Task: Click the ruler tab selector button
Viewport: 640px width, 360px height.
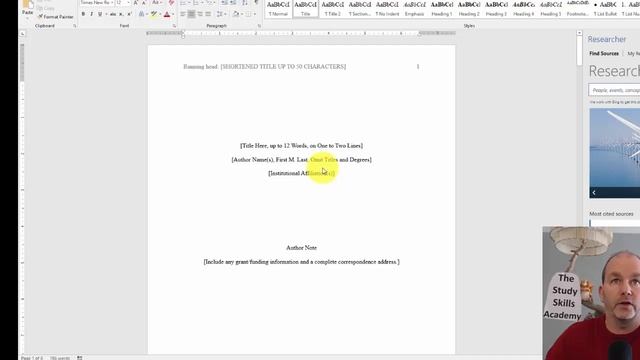Action: pyautogui.click(x=22, y=34)
